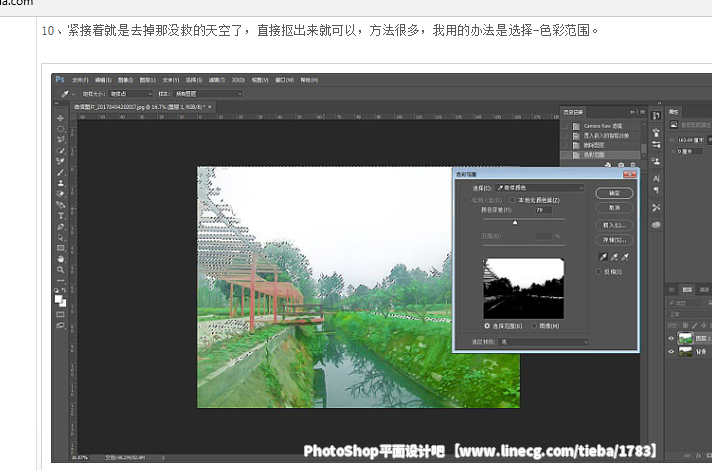Select the Pen tool
The width and height of the screenshot is (712, 470).
coord(60,227)
